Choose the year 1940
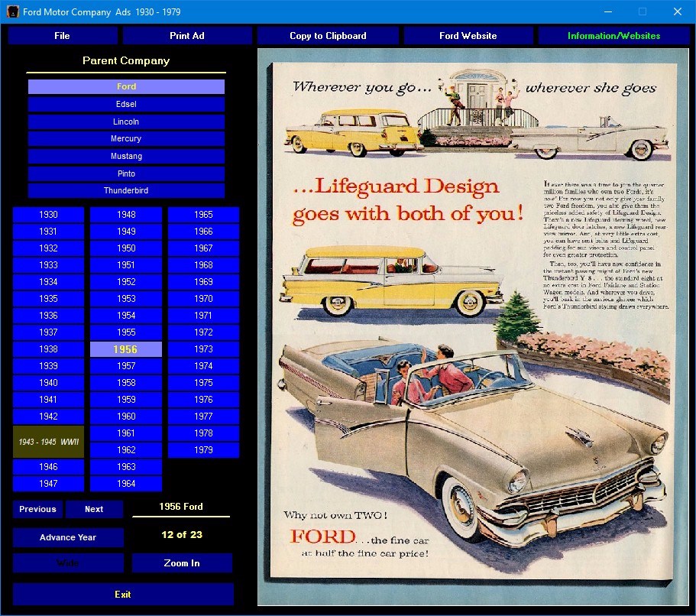 48,382
